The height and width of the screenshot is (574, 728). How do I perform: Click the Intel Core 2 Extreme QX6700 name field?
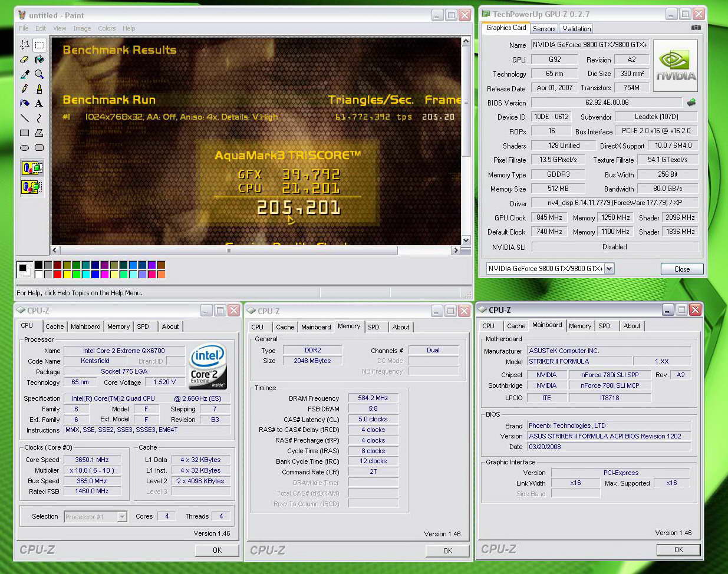[x=124, y=351]
